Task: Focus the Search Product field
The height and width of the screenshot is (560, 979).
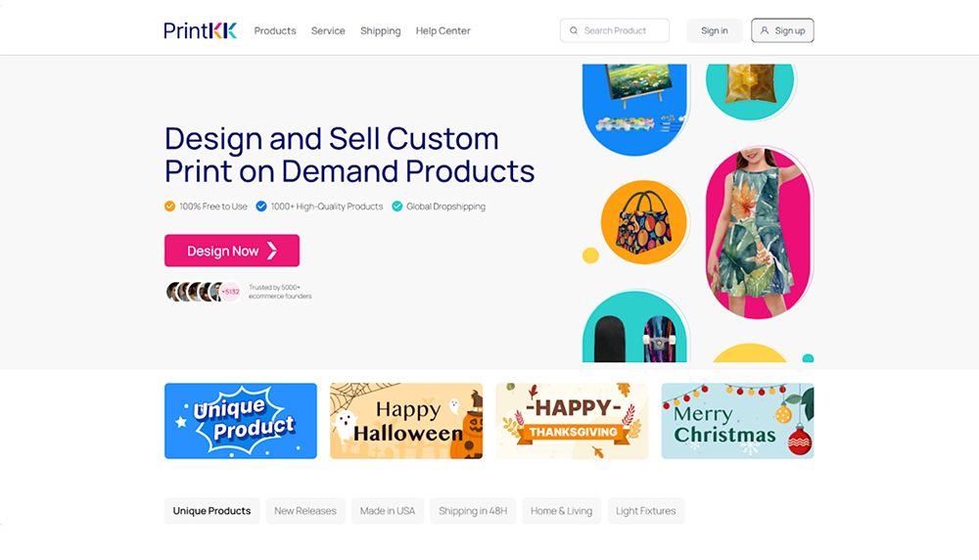Action: click(615, 30)
